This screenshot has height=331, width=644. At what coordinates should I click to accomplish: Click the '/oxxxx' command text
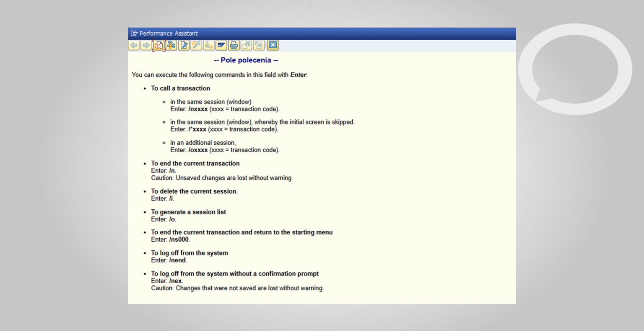pyautogui.click(x=198, y=150)
